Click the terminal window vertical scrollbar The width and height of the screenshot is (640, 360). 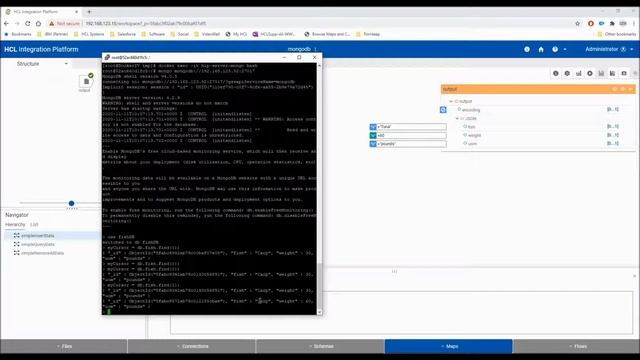click(x=320, y=188)
